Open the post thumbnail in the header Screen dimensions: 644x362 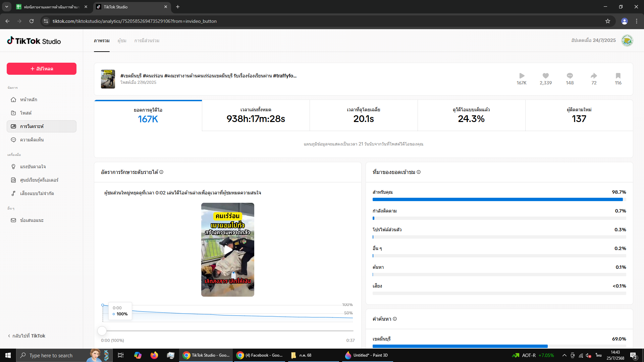[108, 79]
